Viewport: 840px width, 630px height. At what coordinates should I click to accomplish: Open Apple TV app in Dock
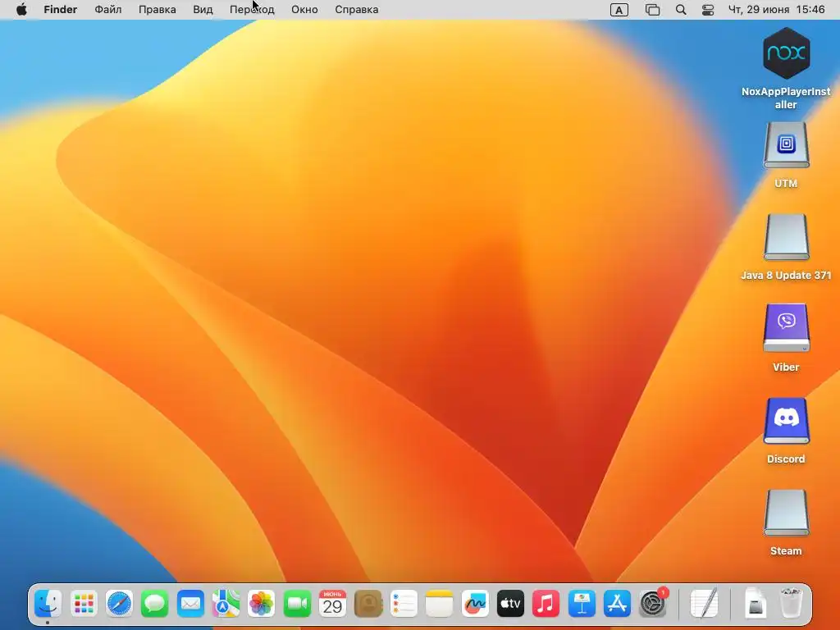click(510, 605)
